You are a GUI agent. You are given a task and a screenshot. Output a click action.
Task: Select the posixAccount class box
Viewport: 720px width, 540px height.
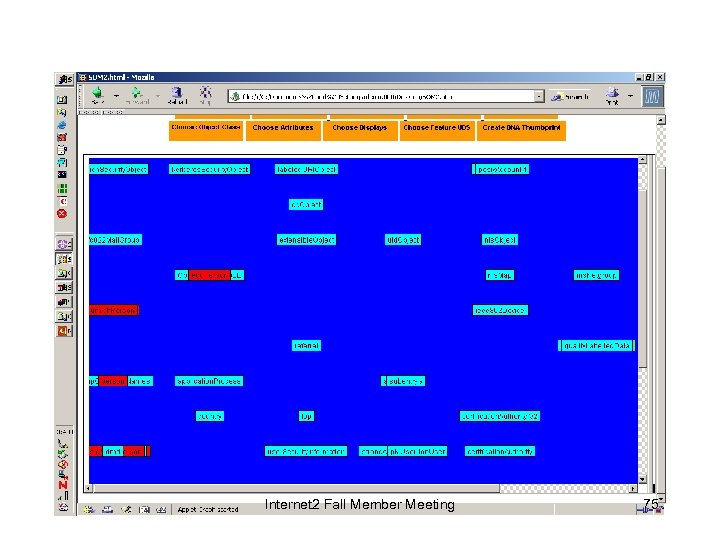coord(500,169)
